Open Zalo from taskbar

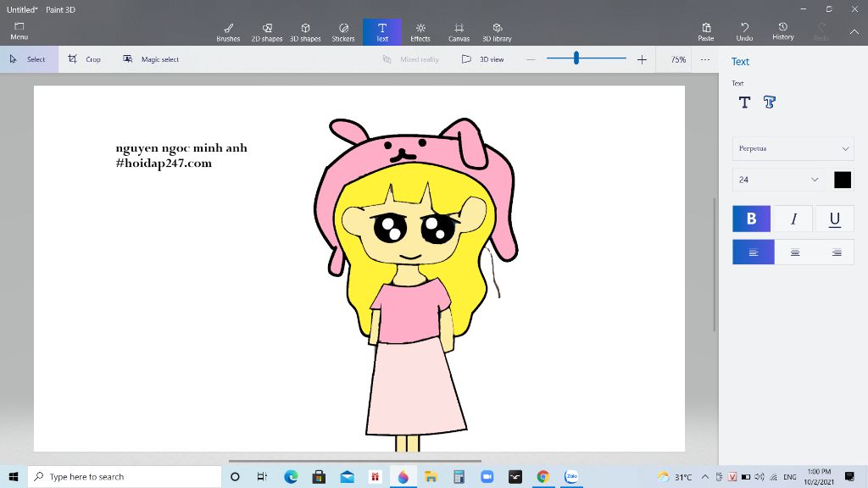571,476
